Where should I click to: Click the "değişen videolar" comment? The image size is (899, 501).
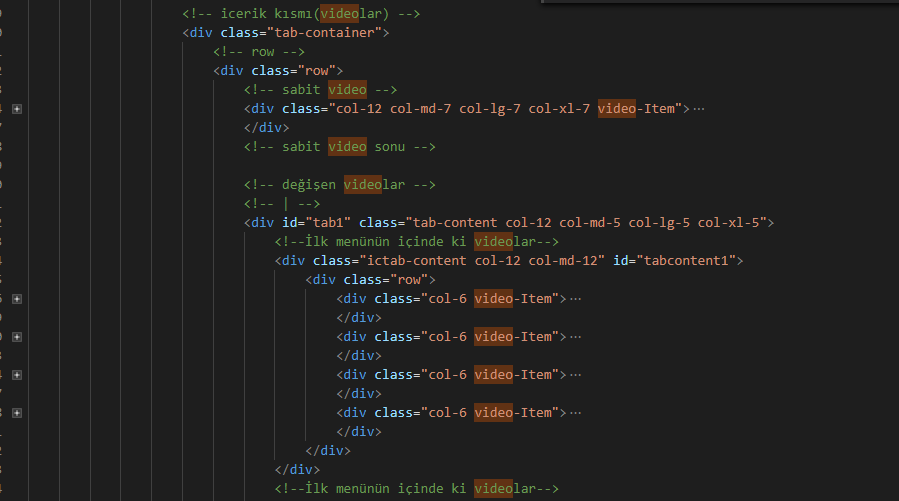pos(340,185)
